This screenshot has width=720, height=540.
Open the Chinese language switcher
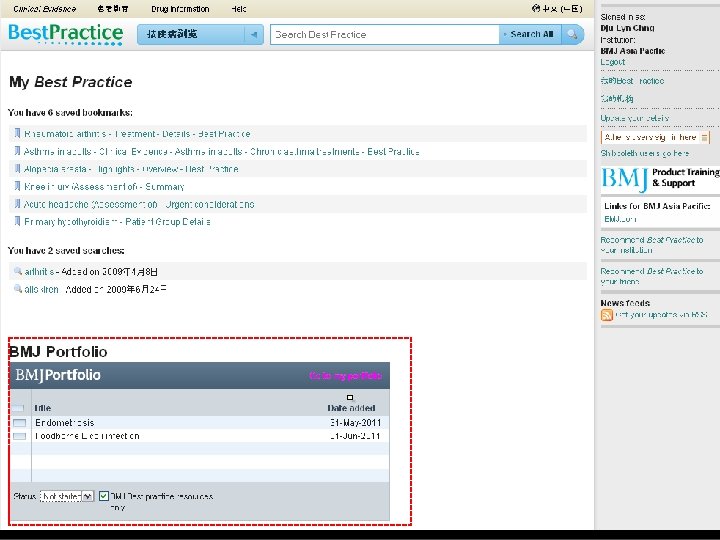point(557,8)
